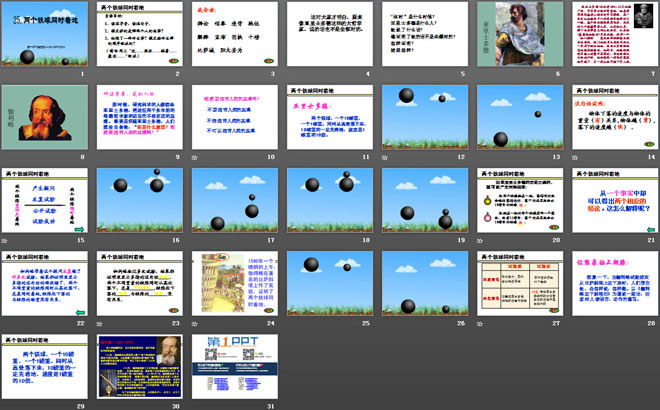Select slide 24 Leaning Tower of Pisa thumbnail
660x410 pixels.
[235, 283]
